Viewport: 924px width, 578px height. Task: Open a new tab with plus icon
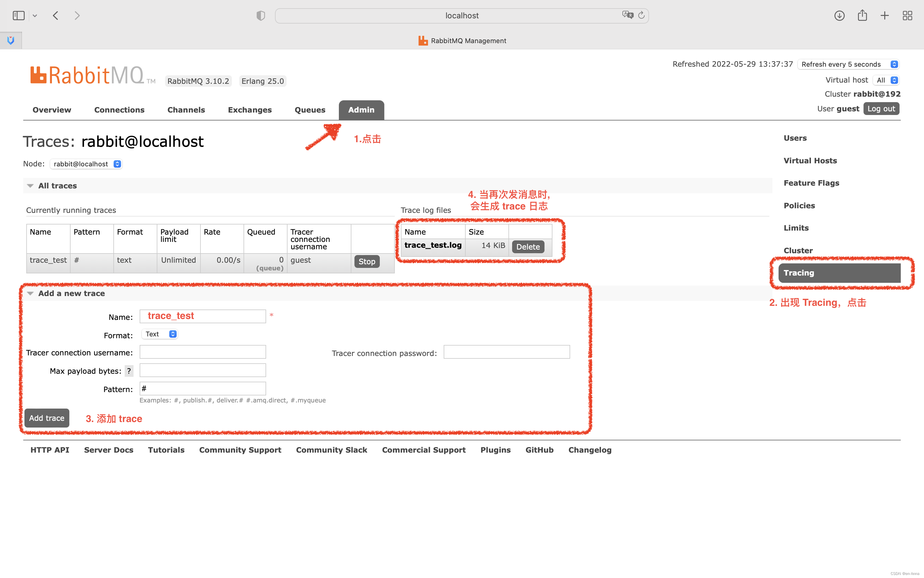coord(885,15)
